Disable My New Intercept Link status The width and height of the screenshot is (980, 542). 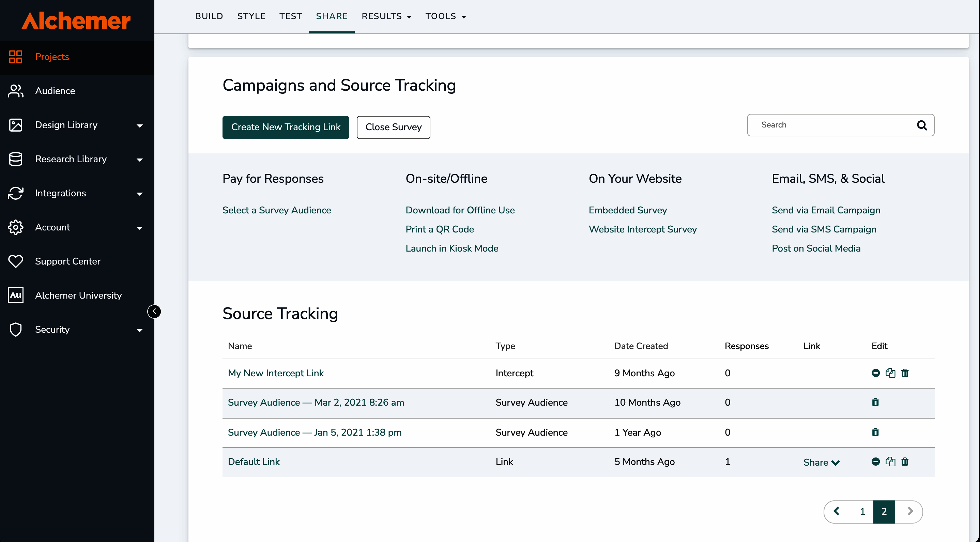click(x=875, y=373)
